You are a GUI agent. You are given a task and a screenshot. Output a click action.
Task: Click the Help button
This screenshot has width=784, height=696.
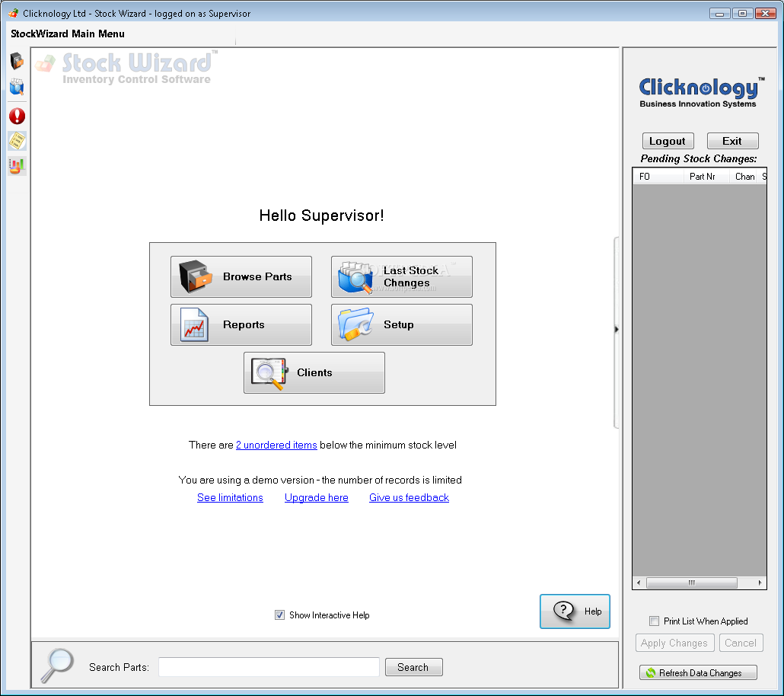click(575, 611)
